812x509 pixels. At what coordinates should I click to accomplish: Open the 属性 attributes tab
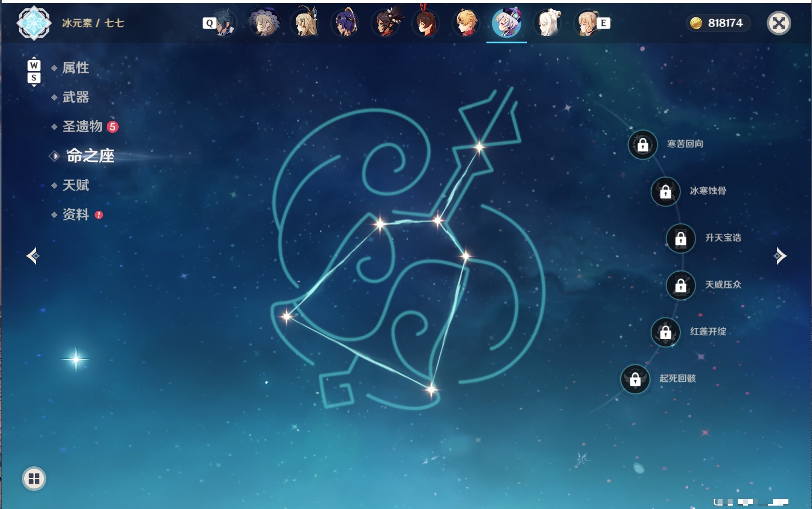tap(75, 68)
